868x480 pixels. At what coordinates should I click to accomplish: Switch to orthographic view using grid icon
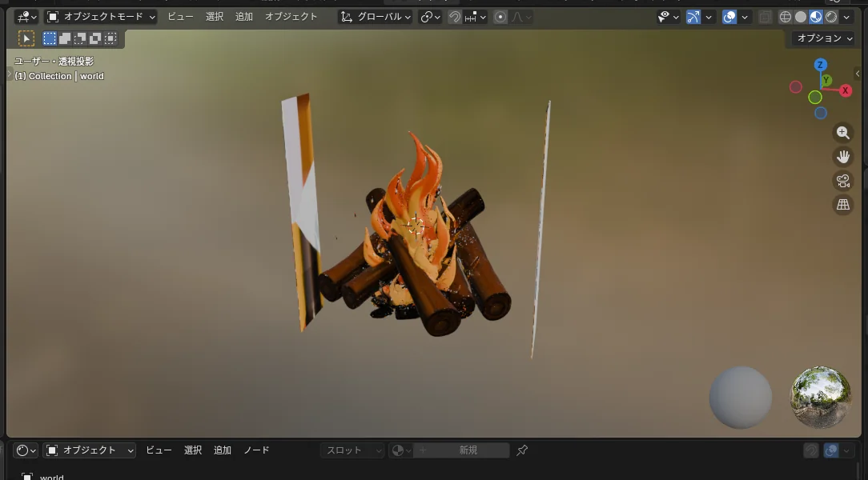[842, 205]
